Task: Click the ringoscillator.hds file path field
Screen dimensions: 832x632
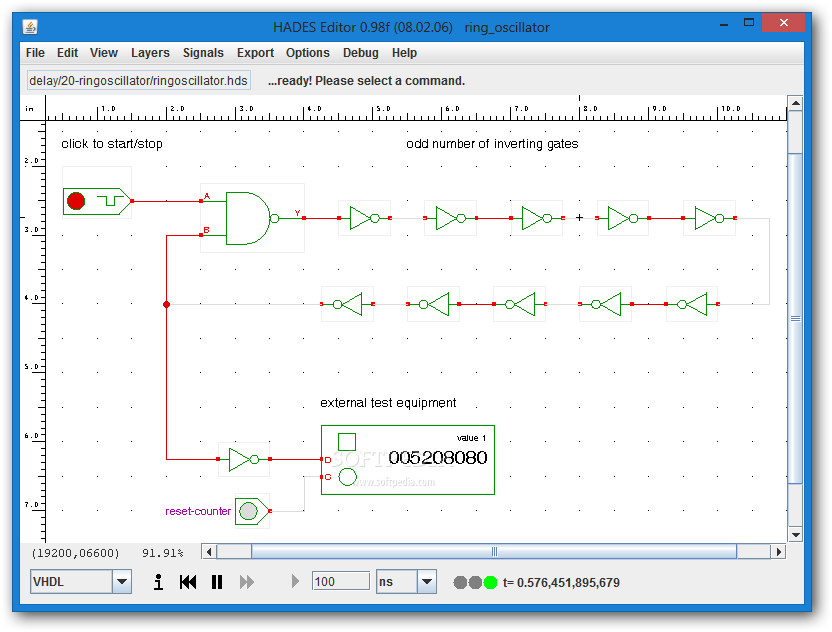Action: [138, 81]
